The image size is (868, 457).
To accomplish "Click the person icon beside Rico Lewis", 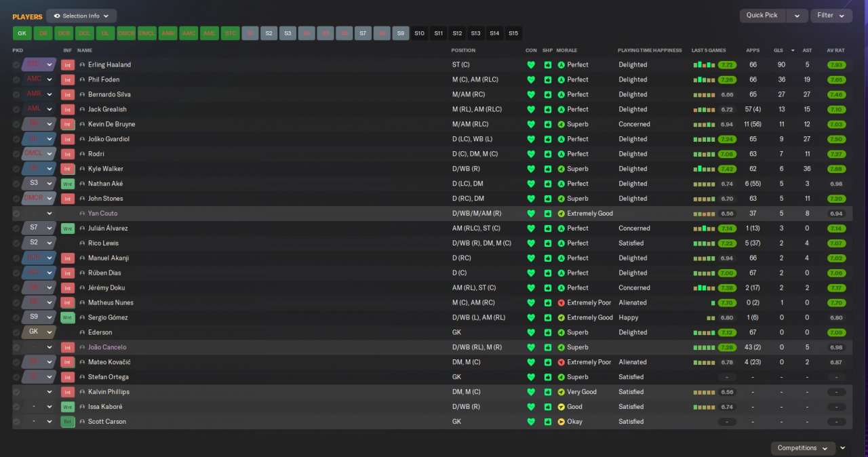I will 82,243.
